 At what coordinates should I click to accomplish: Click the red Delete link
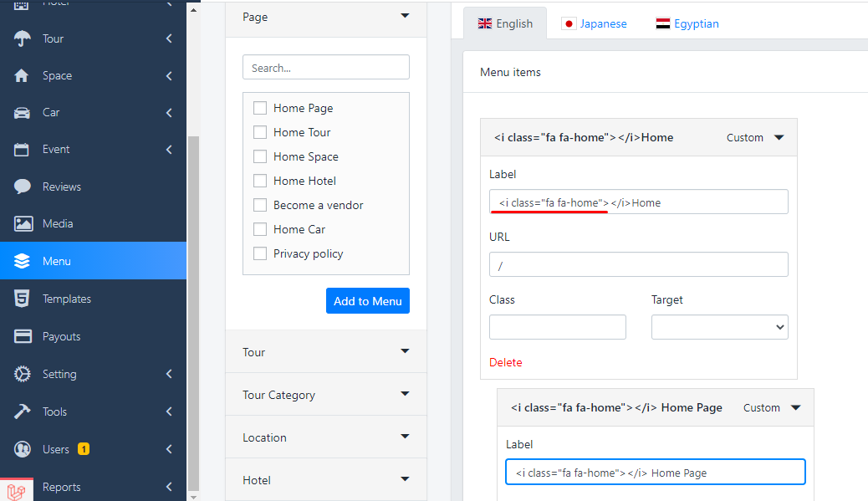[505, 362]
